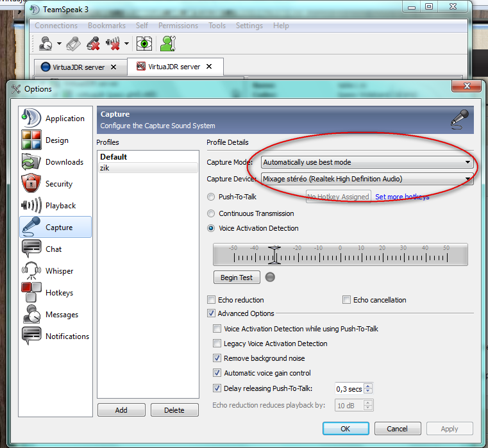The height and width of the screenshot is (448, 488).
Task: Switch to second VirtuaJDR server tab
Action: point(174,67)
